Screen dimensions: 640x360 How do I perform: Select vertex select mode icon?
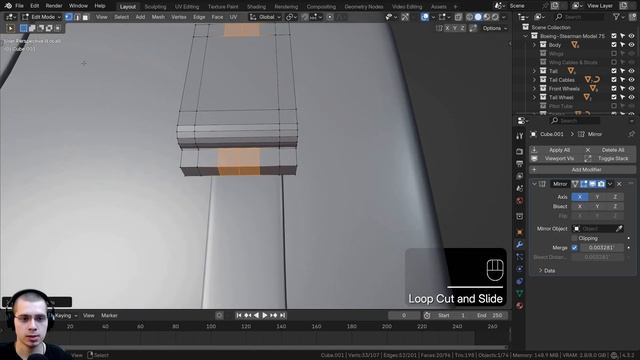[69, 17]
